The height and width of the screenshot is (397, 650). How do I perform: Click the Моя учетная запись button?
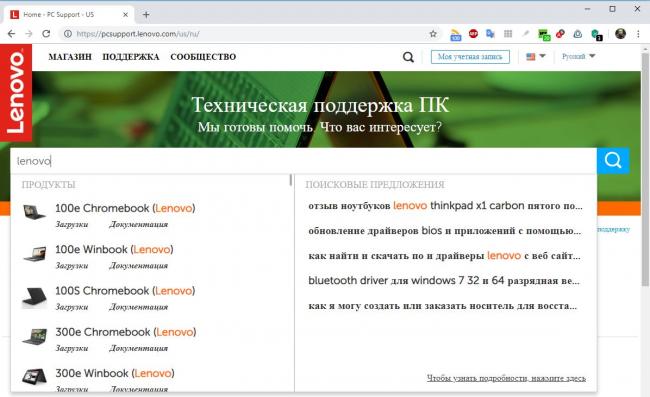point(470,57)
